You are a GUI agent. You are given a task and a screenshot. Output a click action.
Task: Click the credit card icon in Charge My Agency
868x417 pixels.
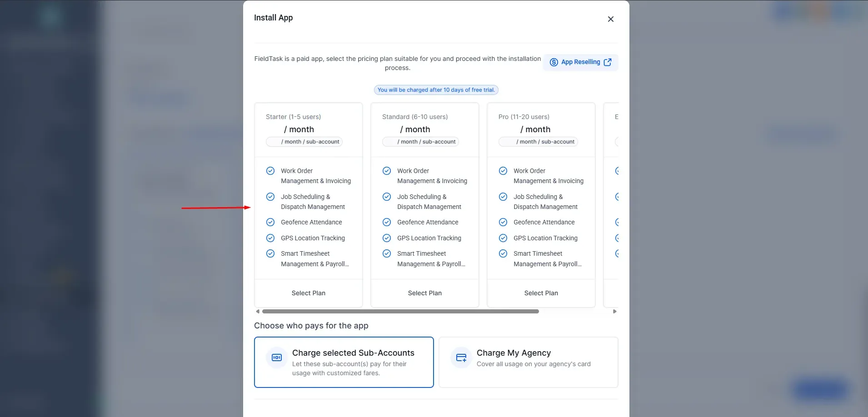(461, 357)
